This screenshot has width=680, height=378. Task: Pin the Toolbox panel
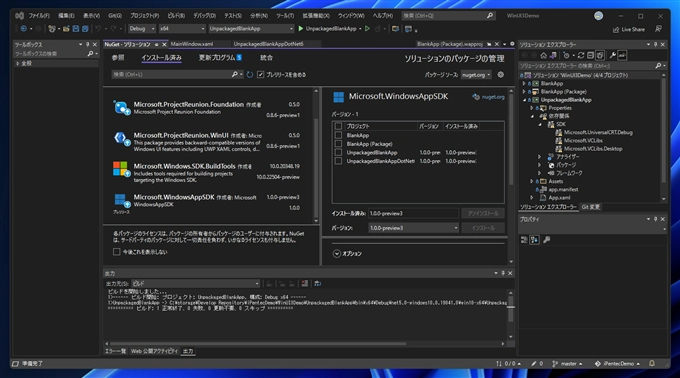(88, 44)
